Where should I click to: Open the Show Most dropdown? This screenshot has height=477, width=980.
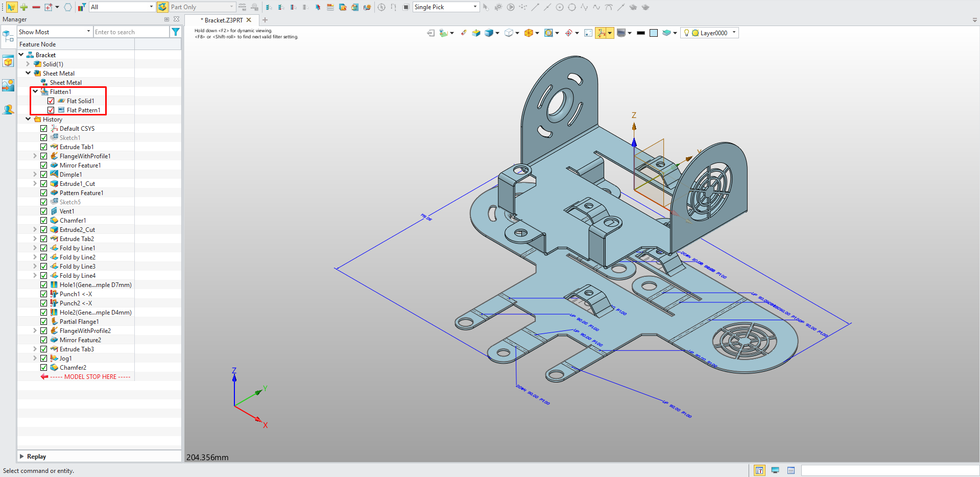[55, 32]
